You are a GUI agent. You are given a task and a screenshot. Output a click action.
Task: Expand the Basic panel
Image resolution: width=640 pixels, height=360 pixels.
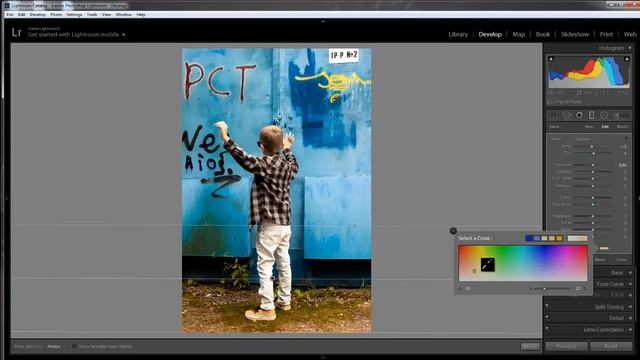tap(630, 273)
